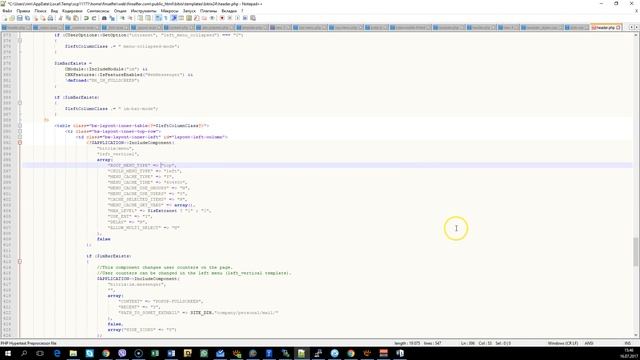Screen dimensions: 640x360
Task: Click the length value in status bar
Action: coord(407,343)
